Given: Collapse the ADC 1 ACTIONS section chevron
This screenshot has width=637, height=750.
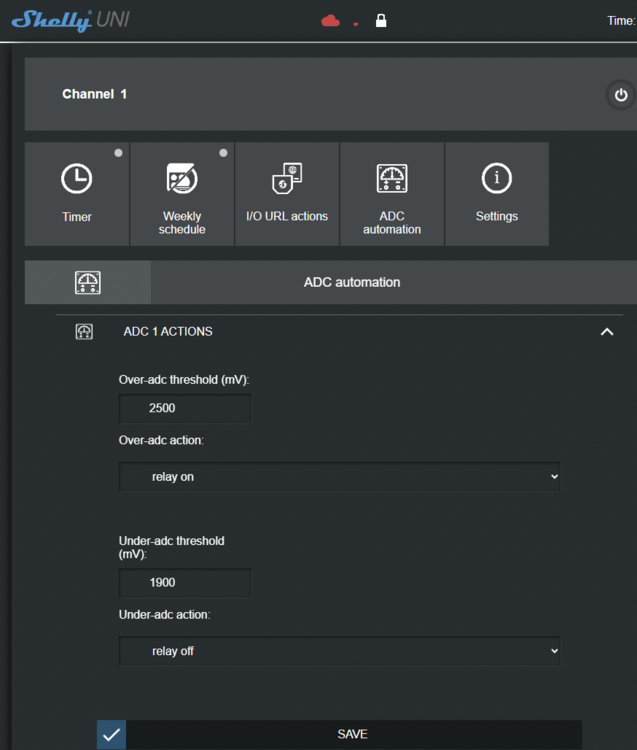Looking at the screenshot, I should [606, 332].
